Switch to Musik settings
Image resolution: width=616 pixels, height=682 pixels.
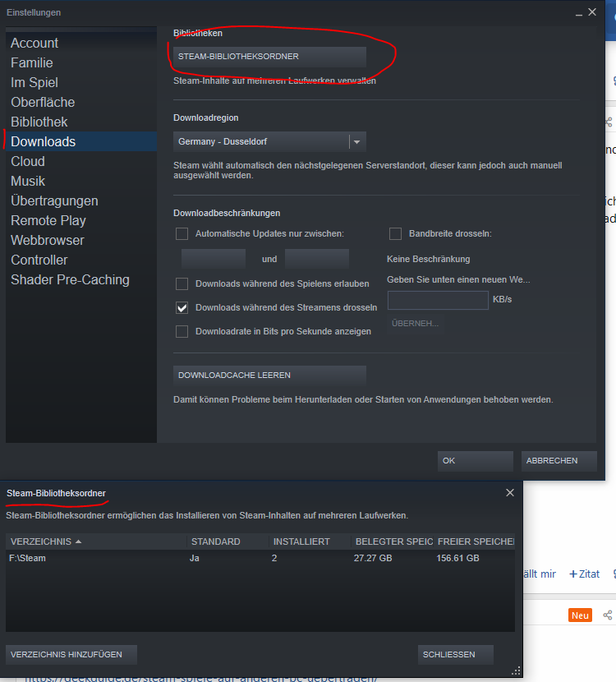(x=80, y=181)
